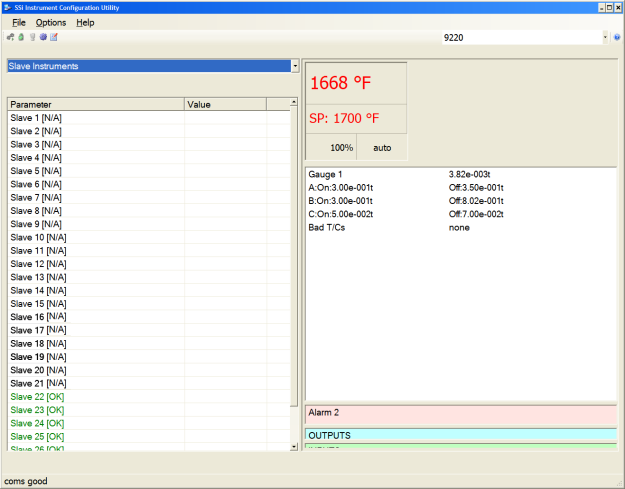
Task: Click the Alarm 2 pink bar
Action: [x=460, y=412]
